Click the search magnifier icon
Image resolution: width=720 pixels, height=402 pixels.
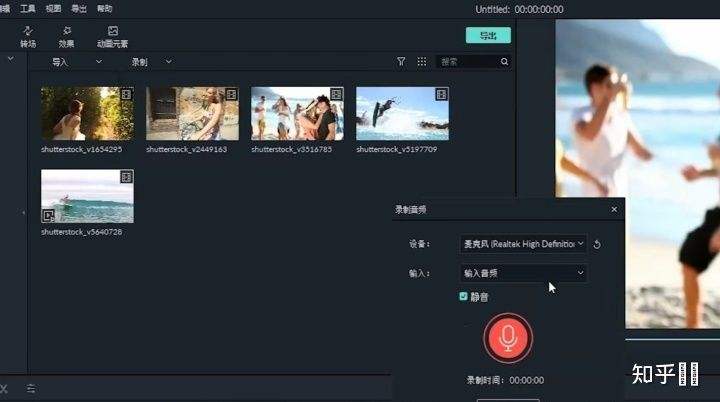[504, 62]
